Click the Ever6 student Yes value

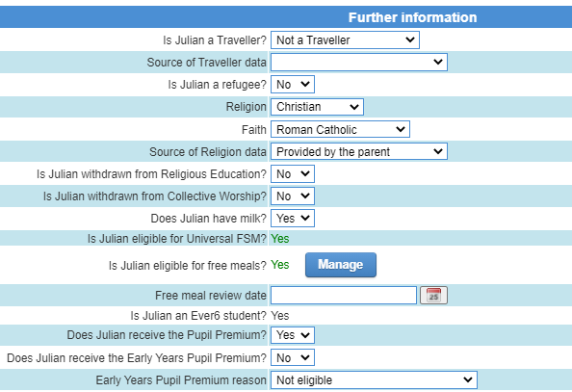click(280, 316)
